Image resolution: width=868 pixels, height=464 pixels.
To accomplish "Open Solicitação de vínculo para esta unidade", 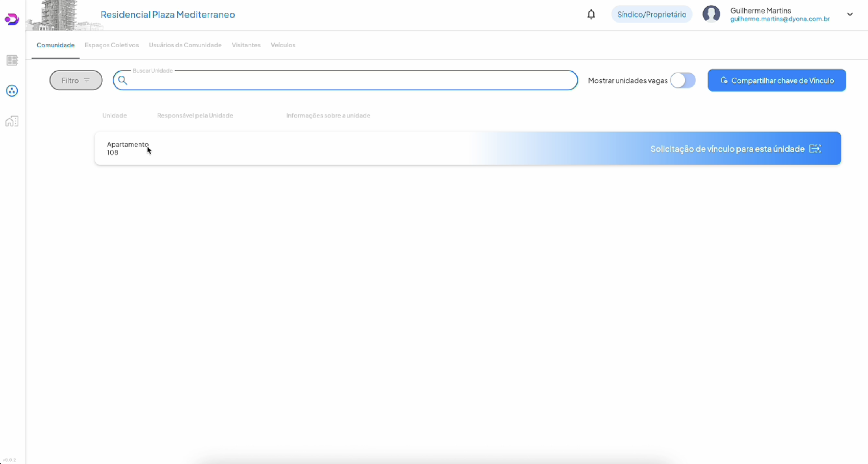I will (727, 149).
